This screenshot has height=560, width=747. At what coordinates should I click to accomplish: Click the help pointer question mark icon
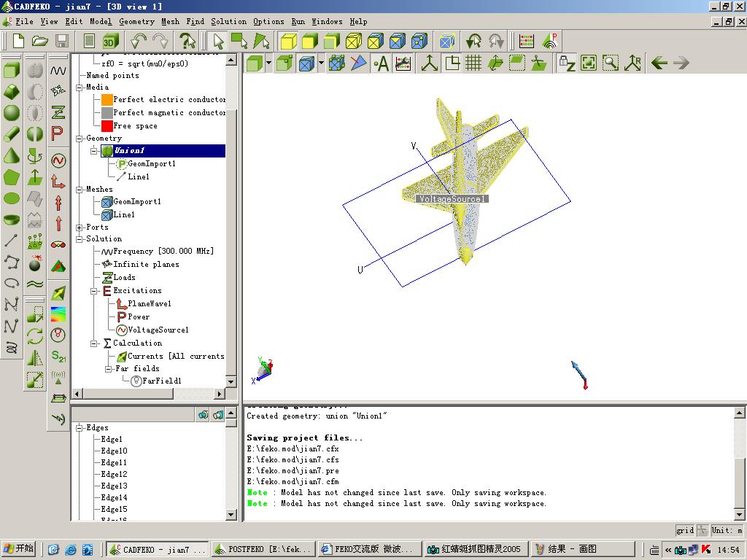[187, 41]
